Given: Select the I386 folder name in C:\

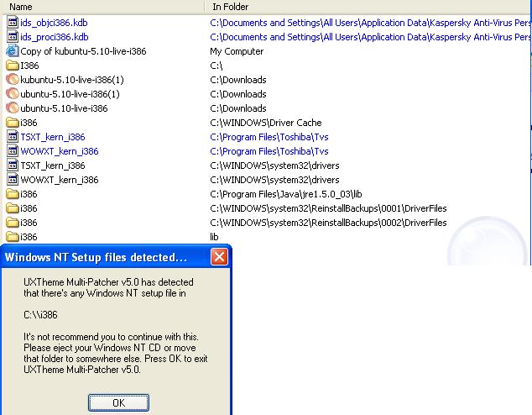Looking at the screenshot, I should tap(29, 66).
